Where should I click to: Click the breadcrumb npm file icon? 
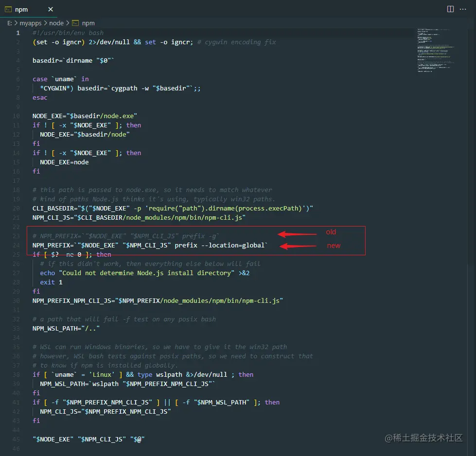[x=75, y=23]
